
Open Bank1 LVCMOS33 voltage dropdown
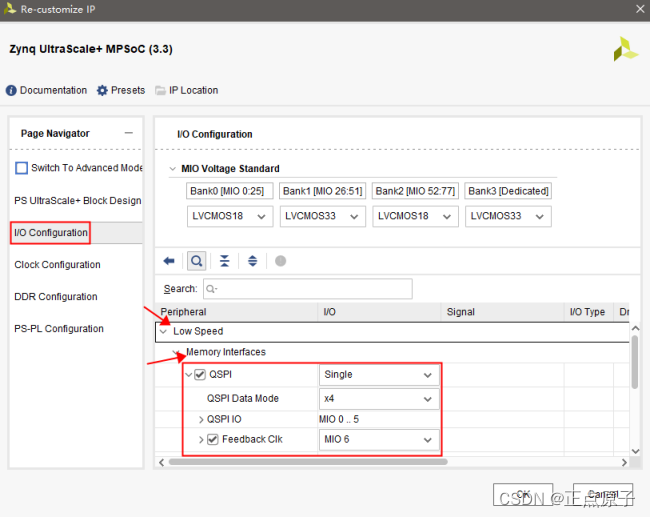323,216
